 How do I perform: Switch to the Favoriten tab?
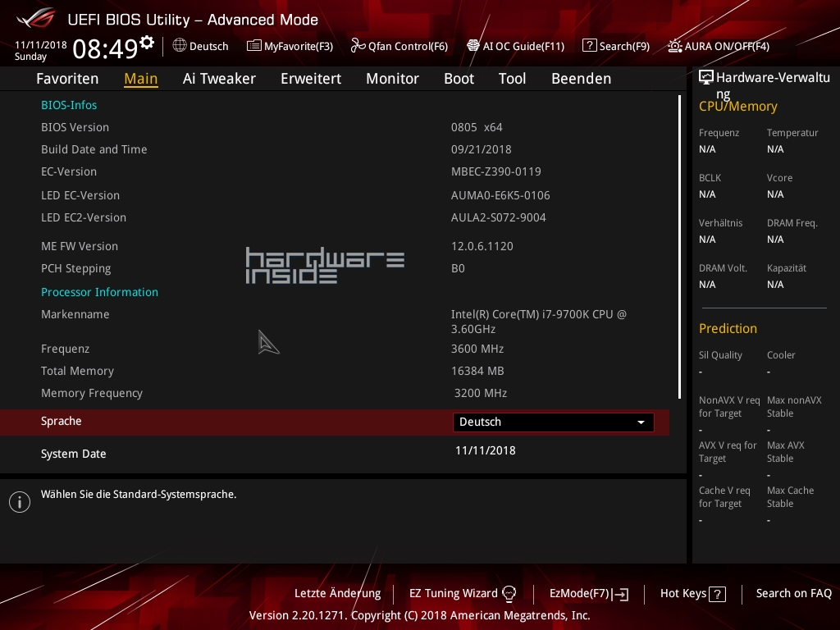point(67,79)
